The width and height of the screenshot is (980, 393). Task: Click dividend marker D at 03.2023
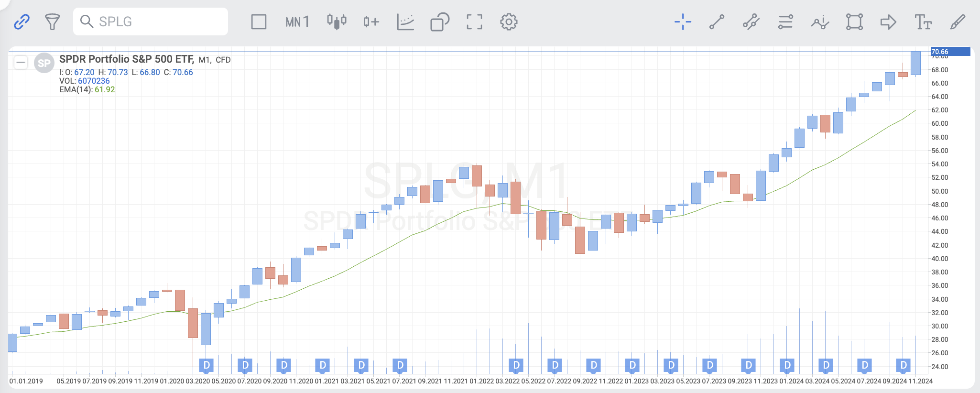671,365
